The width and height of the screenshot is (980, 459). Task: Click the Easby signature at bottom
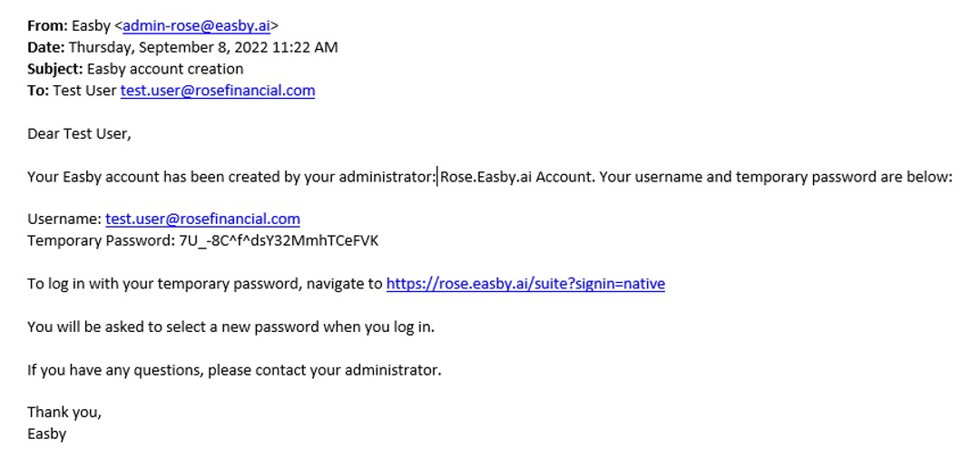[x=47, y=435]
